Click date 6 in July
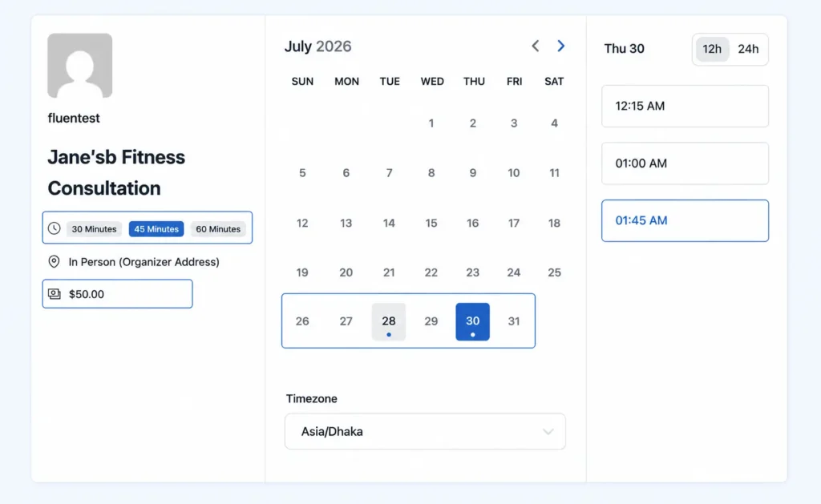 (x=346, y=173)
